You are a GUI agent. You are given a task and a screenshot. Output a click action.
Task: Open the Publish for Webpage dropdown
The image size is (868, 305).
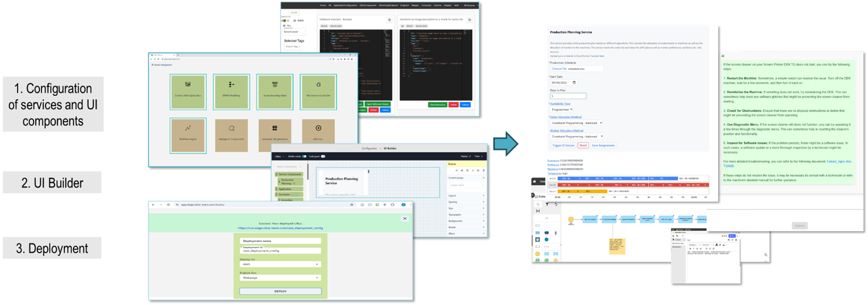(x=280, y=278)
